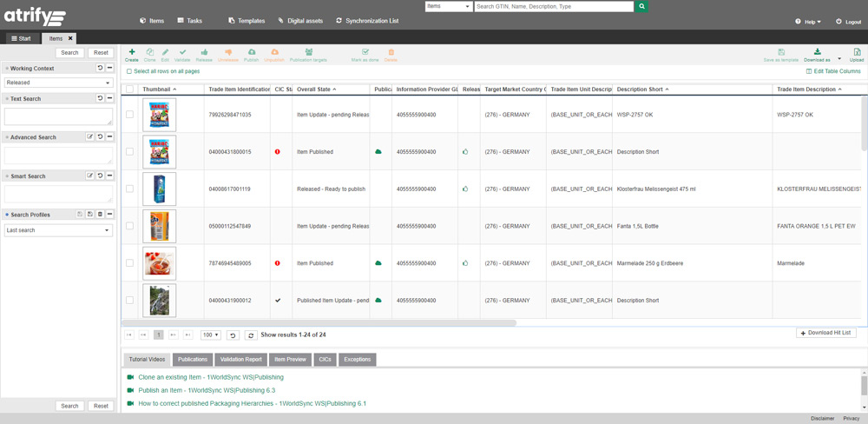Click the Klosterfrau Melissengeist product thumbnail
868x424 pixels.
coord(159,189)
